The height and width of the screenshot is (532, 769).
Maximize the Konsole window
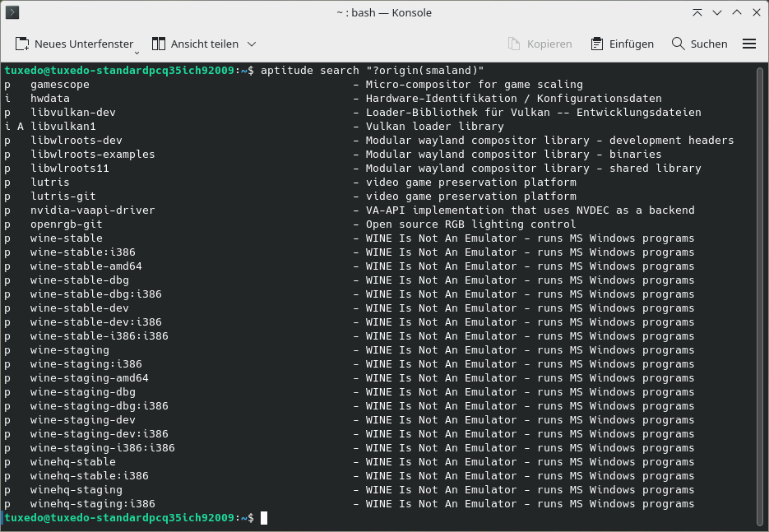pos(737,13)
